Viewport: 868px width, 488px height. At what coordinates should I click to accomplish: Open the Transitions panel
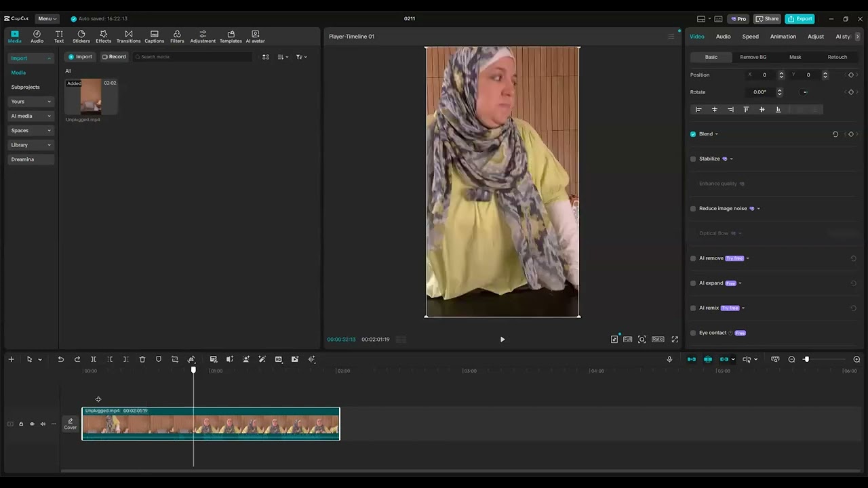pos(128,37)
